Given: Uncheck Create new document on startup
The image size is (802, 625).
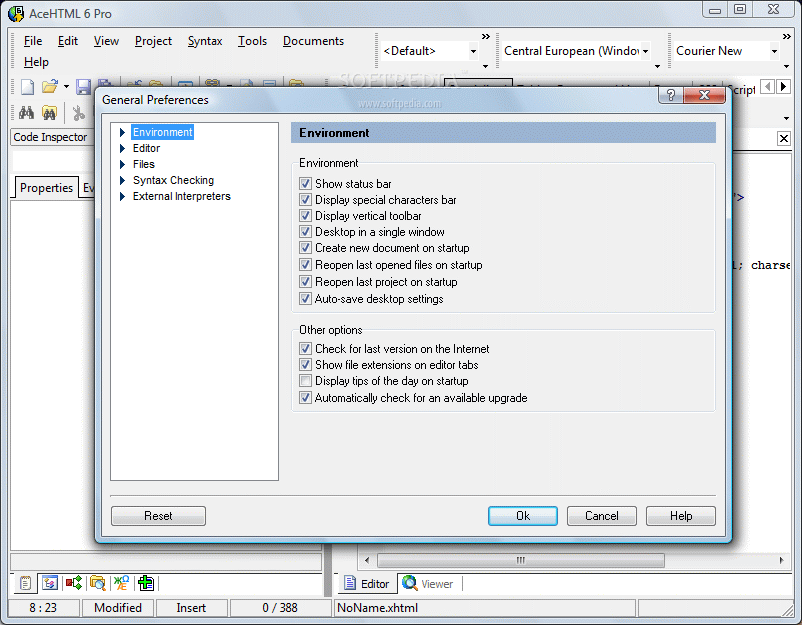Looking at the screenshot, I should coord(305,248).
